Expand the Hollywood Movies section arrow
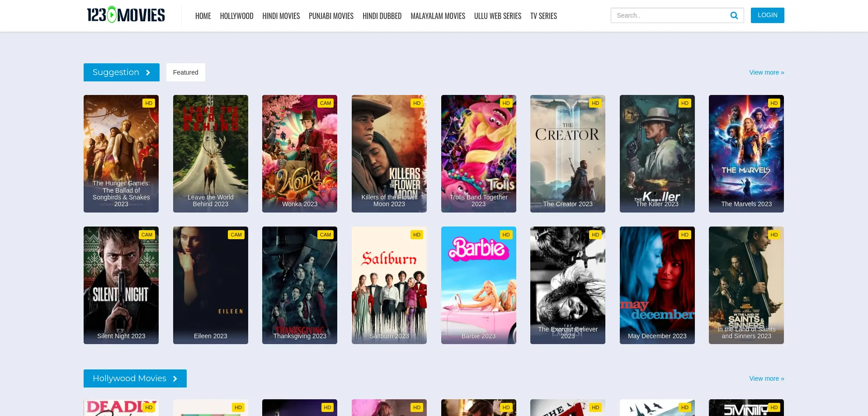The height and width of the screenshot is (416, 868). [x=175, y=378]
